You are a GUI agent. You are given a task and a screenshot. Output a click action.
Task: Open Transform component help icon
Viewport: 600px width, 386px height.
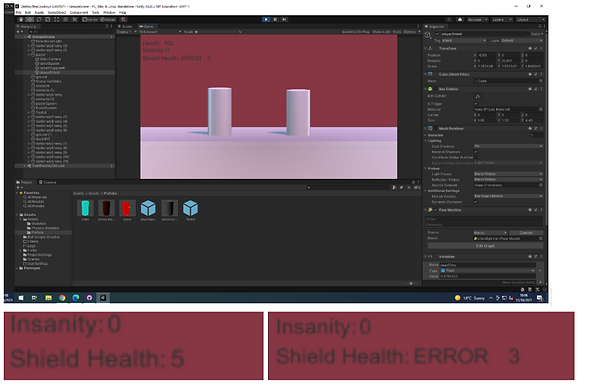click(530, 49)
